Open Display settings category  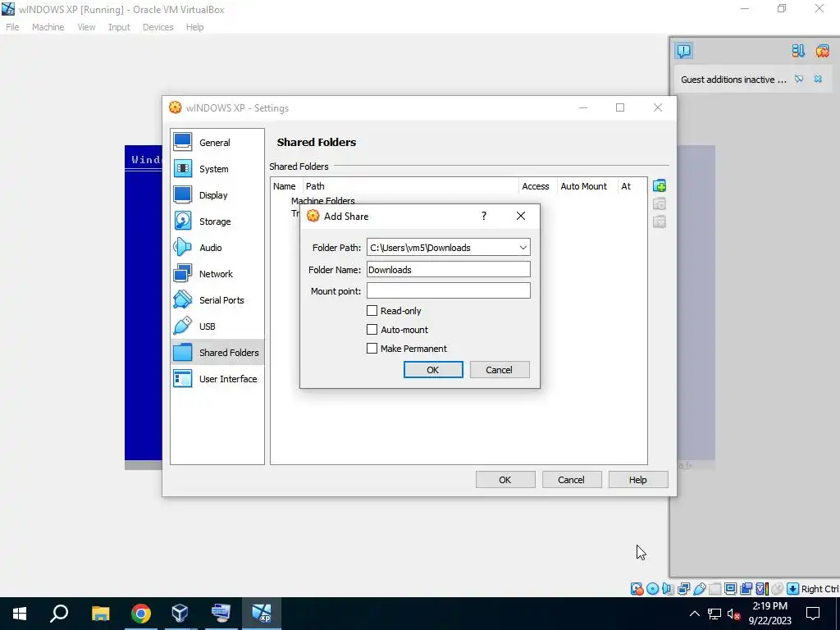point(217,195)
